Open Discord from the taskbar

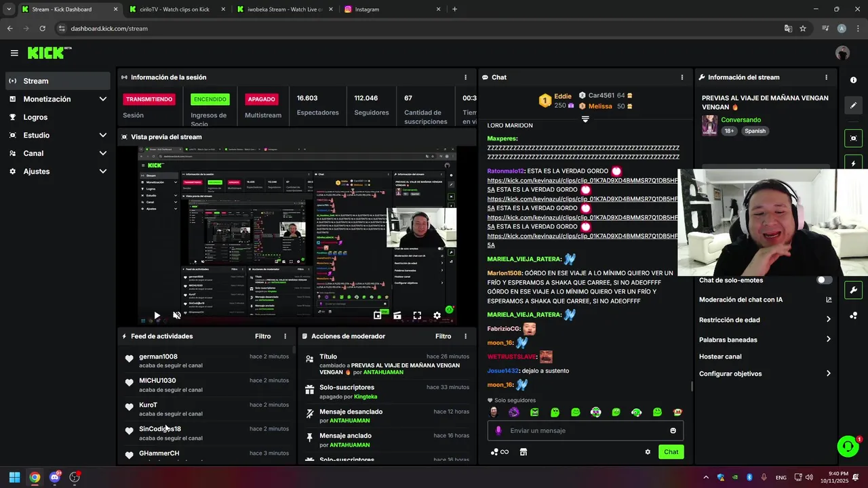coord(55,477)
